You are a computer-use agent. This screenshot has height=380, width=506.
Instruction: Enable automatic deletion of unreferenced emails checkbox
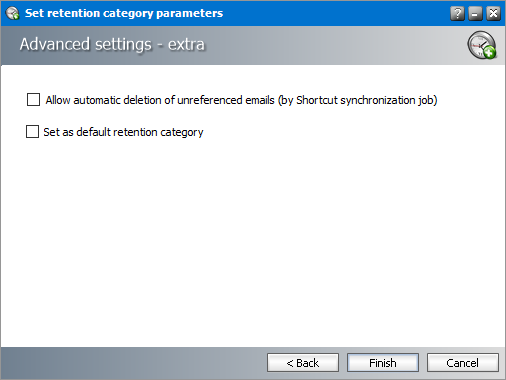[33, 100]
